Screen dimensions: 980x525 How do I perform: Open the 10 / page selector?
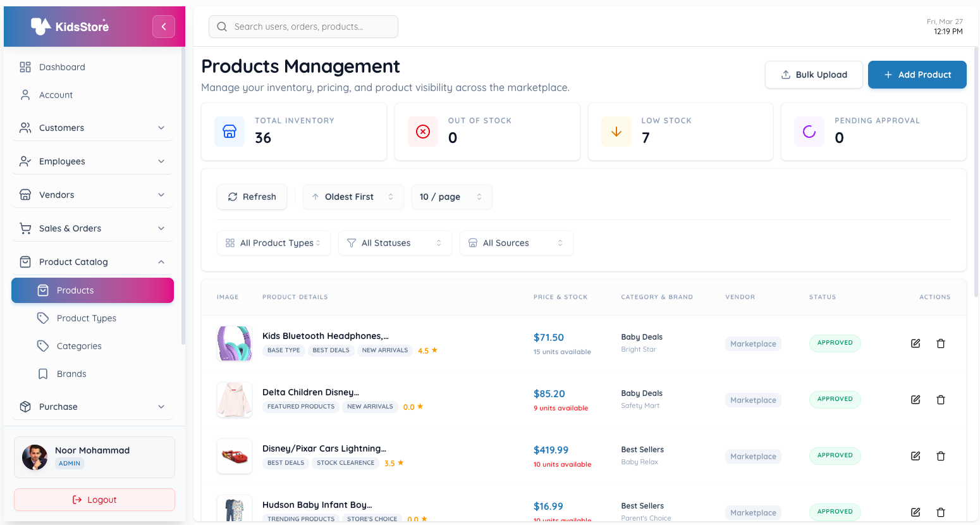451,197
